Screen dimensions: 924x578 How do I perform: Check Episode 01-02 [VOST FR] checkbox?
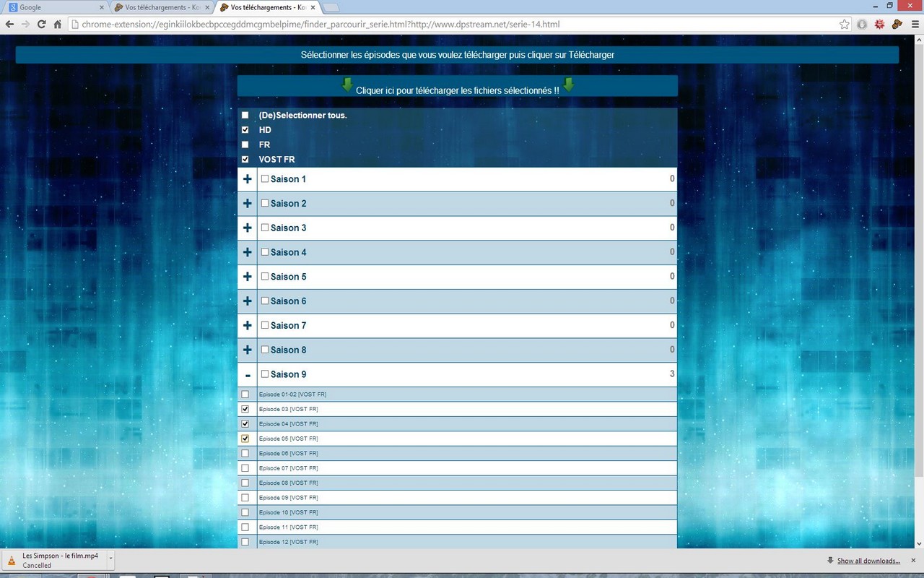coord(245,394)
